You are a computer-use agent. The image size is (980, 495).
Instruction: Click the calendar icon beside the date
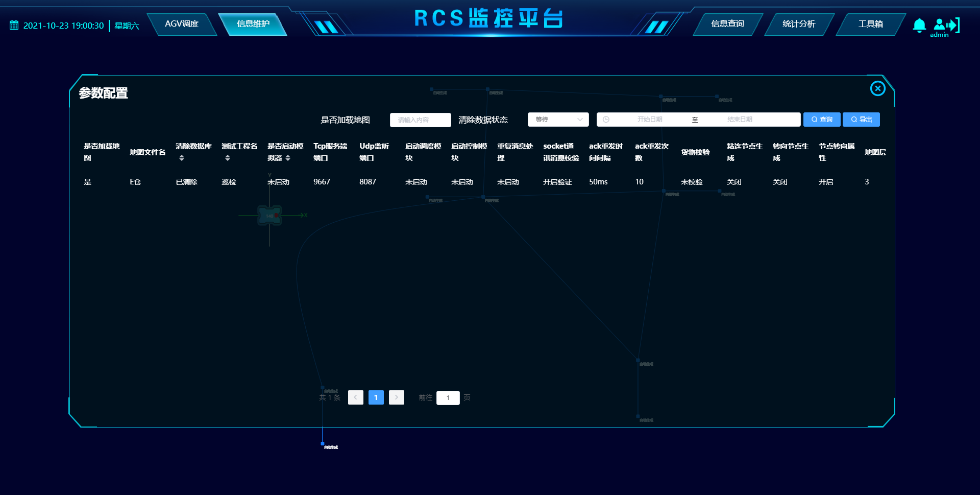(14, 25)
